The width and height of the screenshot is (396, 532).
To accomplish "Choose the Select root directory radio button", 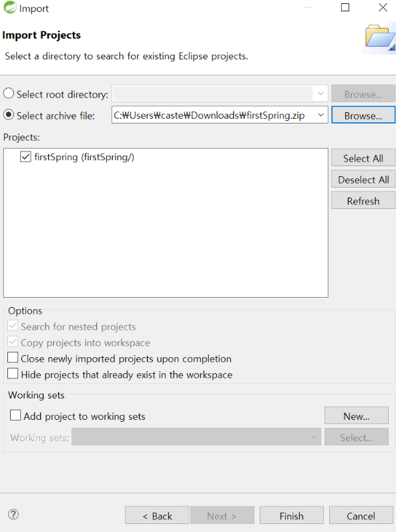I will click(9, 93).
